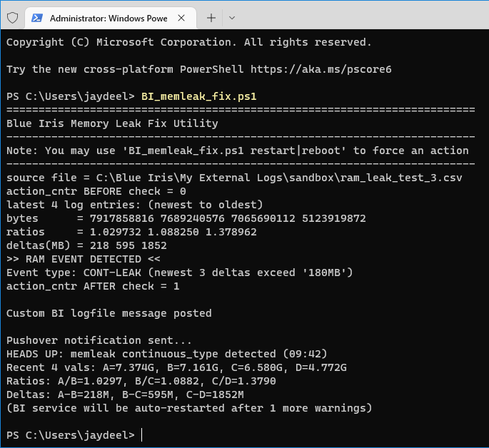Click the 'Deltas: A-B=218M' line

click(125, 394)
